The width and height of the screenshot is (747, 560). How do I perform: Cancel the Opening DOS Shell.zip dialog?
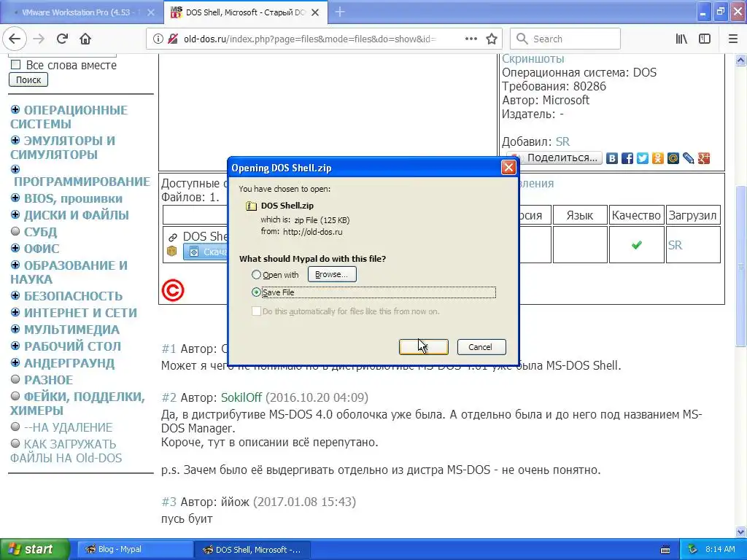[481, 347]
